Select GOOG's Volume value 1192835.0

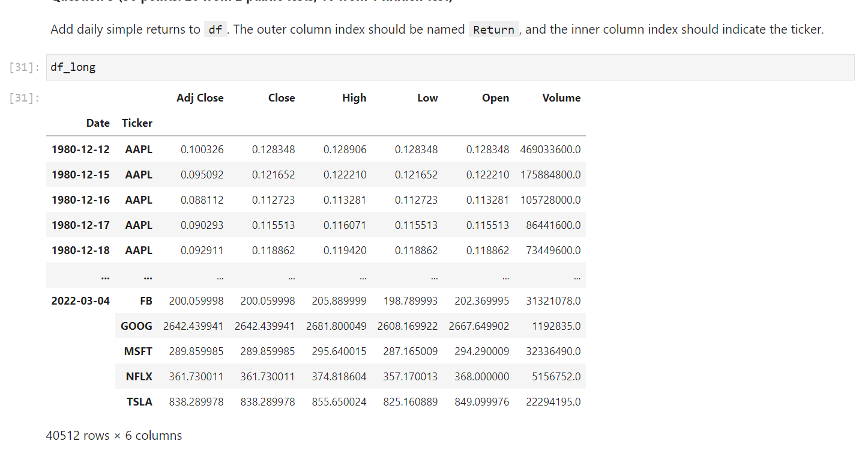pos(556,326)
